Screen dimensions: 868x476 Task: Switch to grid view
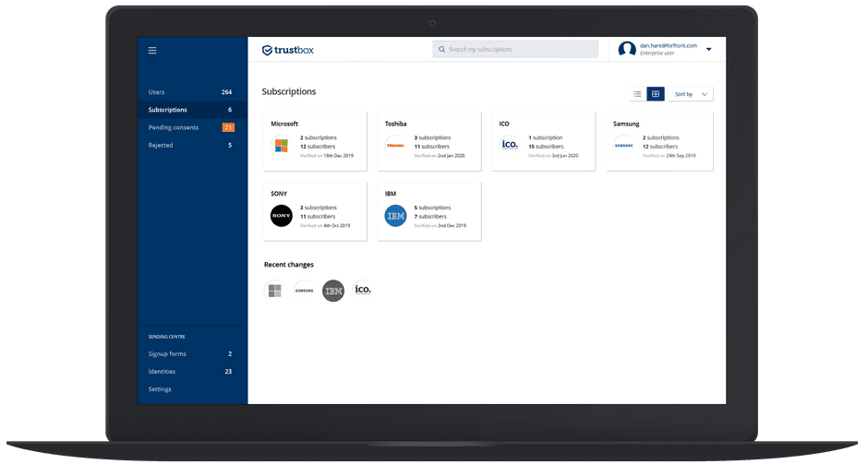(656, 94)
